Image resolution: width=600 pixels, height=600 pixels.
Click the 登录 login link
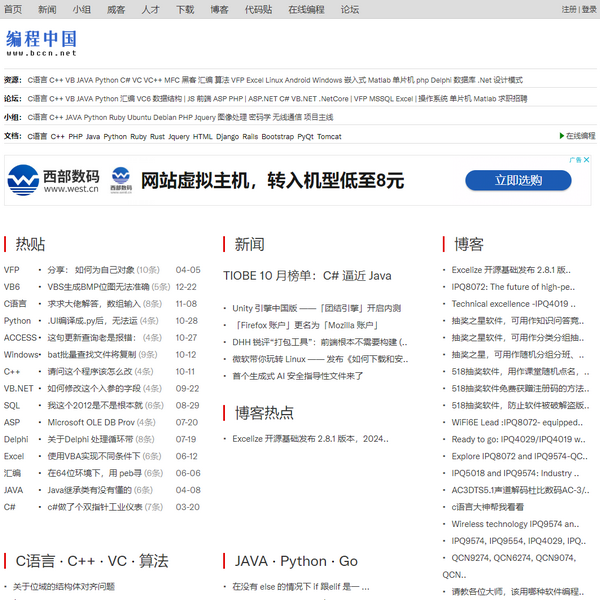click(x=589, y=9)
